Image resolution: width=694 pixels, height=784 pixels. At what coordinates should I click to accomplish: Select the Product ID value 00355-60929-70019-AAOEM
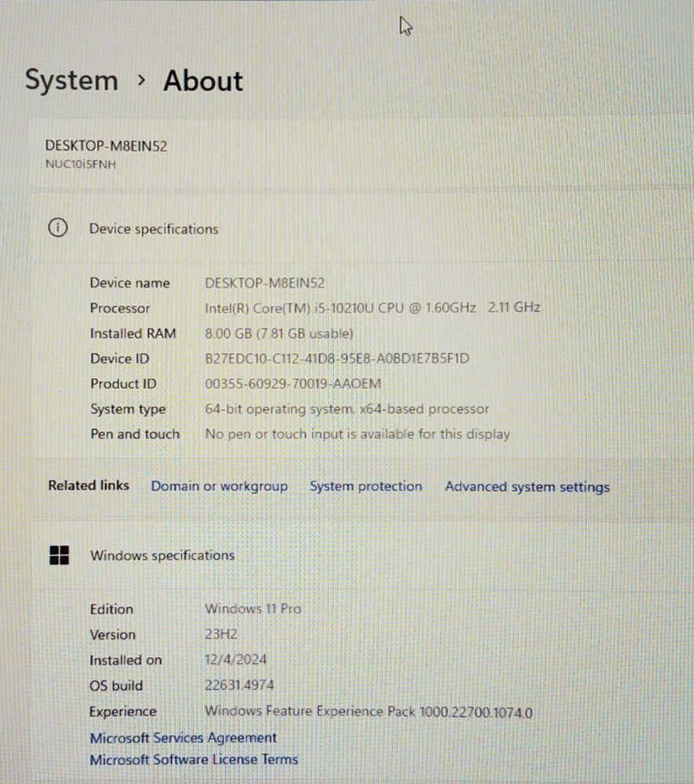tap(293, 383)
